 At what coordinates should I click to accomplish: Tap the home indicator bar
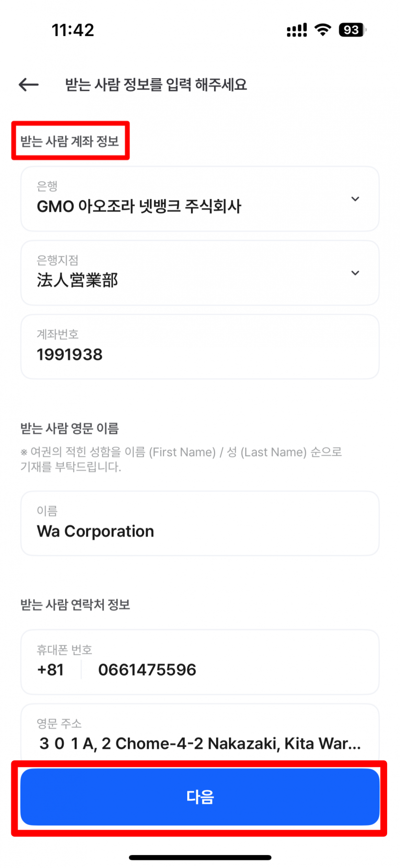click(x=200, y=857)
